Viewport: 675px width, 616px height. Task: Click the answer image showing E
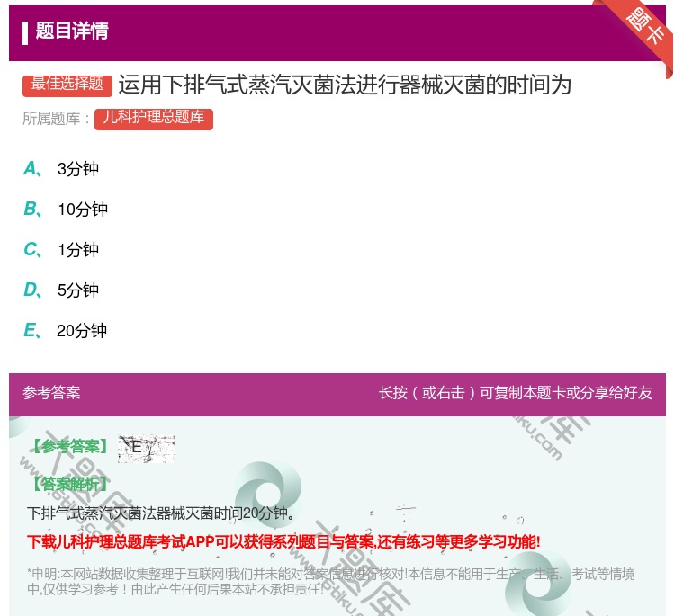click(147, 449)
